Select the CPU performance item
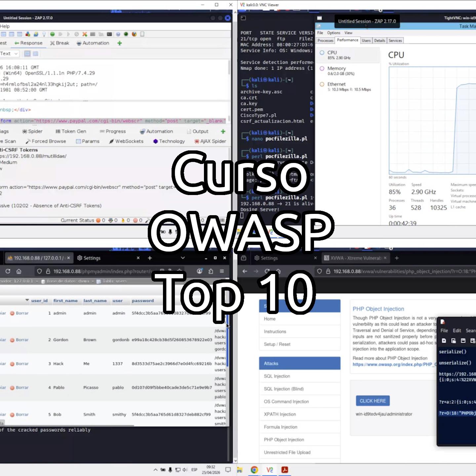The height and width of the screenshot is (476, 476). [x=348, y=55]
